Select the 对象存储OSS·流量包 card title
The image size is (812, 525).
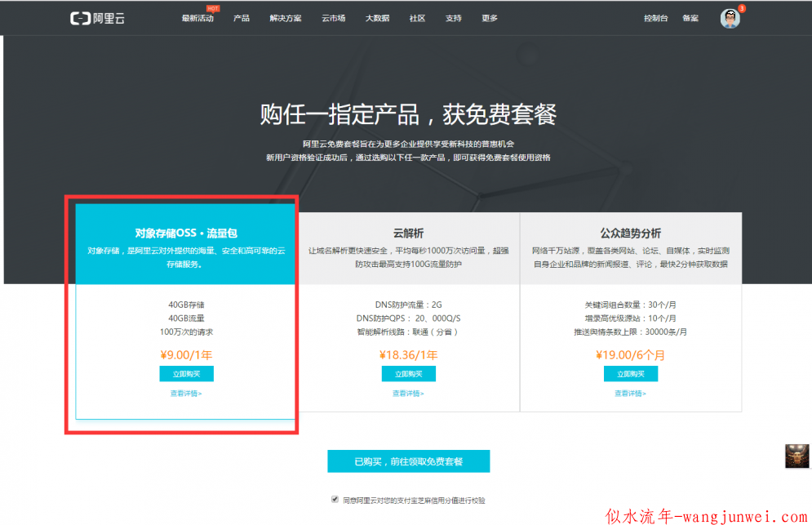pyautogui.click(x=186, y=234)
